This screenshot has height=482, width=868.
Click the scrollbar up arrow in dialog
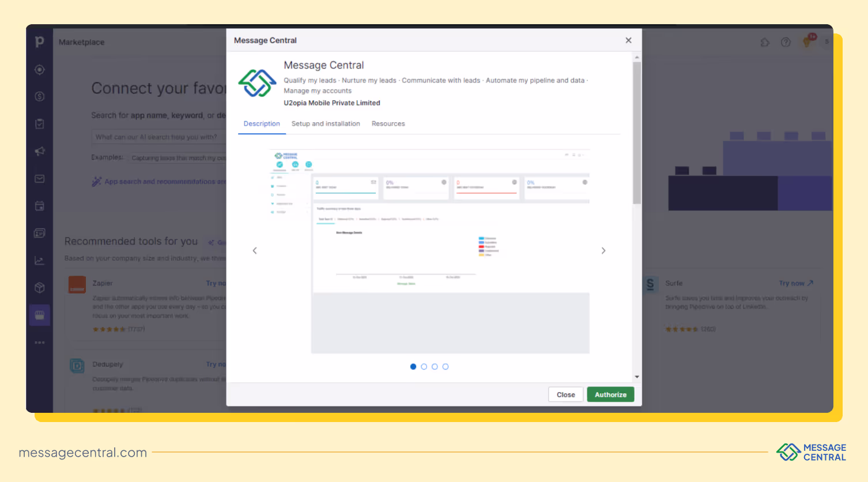tap(637, 57)
